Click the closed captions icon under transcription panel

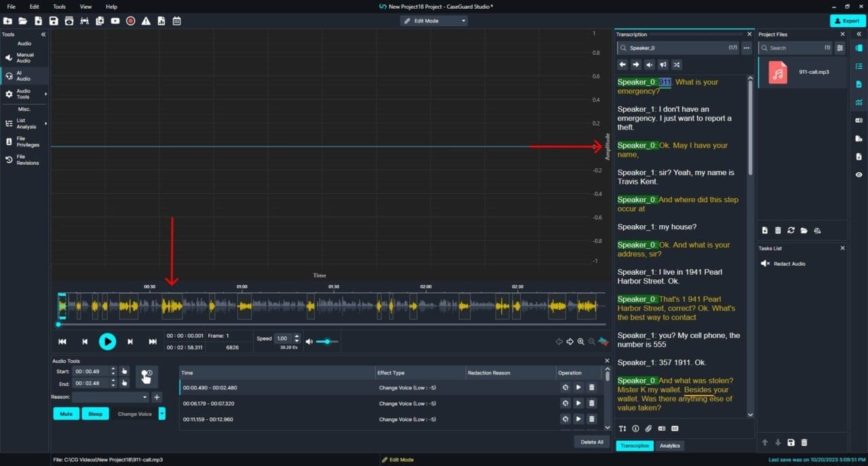click(x=674, y=428)
